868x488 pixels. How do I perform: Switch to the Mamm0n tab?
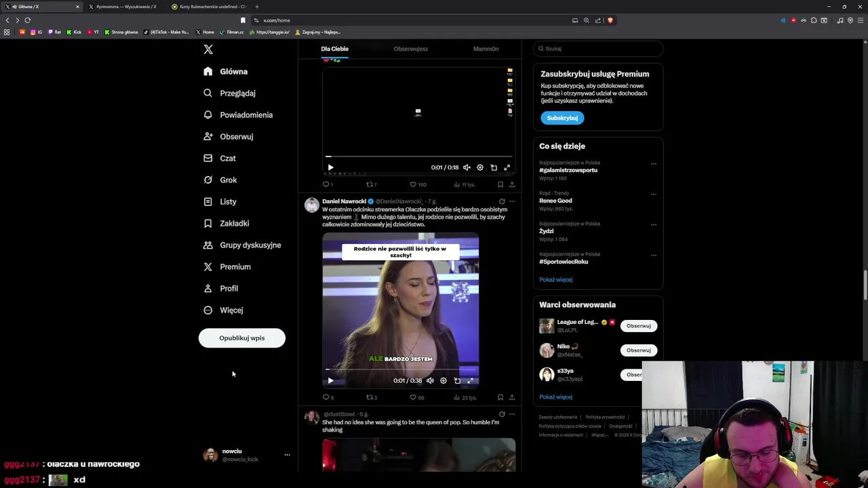486,49
